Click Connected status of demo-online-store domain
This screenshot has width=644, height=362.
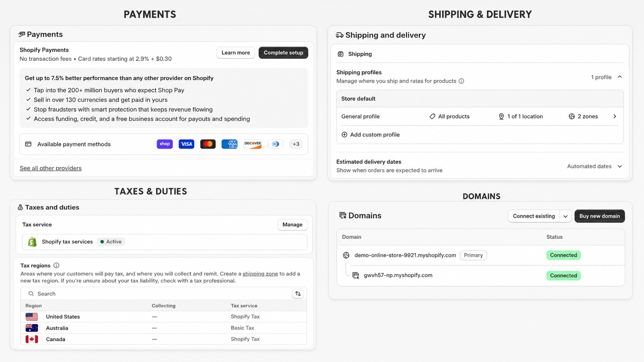pyautogui.click(x=563, y=255)
